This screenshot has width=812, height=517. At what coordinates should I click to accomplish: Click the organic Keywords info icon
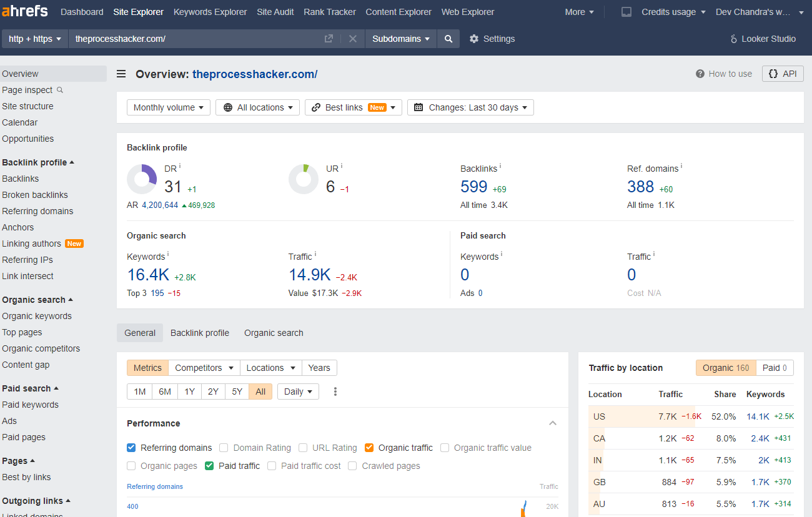[168, 255]
